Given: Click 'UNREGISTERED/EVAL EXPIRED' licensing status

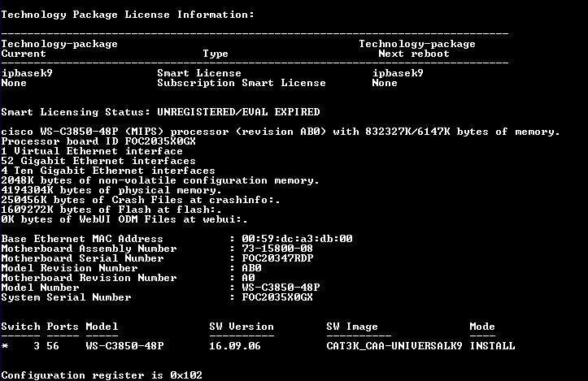Looking at the screenshot, I should (238, 111).
